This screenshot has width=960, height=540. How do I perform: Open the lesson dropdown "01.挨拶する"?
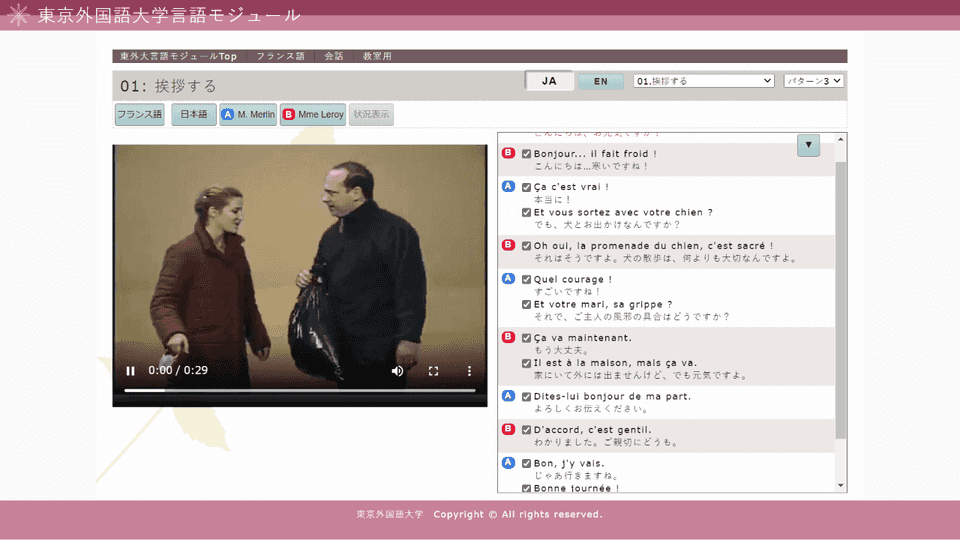tap(704, 81)
